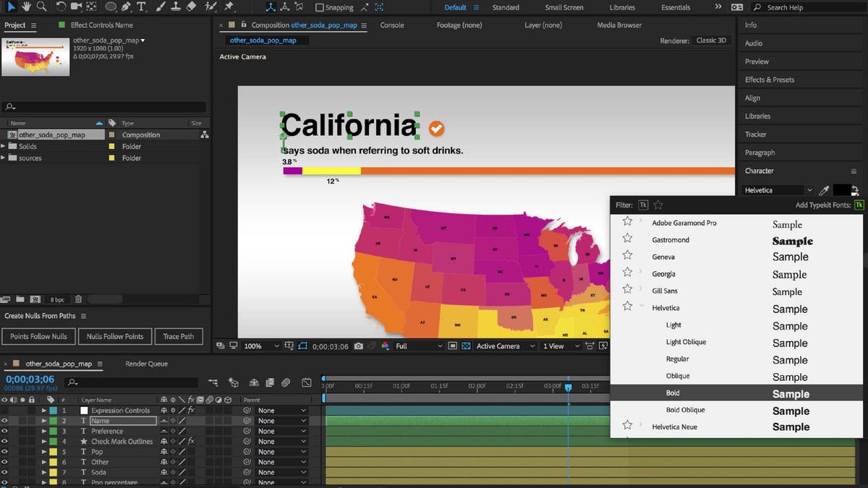Screen dimensions: 868x488
Task: Expand the Check Mark Outlines layer
Action: pos(44,442)
